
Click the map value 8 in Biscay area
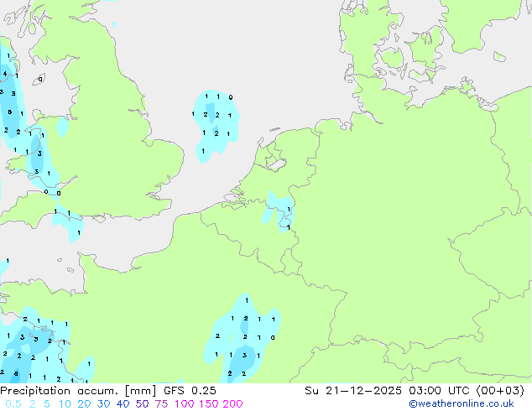click(x=16, y=374)
